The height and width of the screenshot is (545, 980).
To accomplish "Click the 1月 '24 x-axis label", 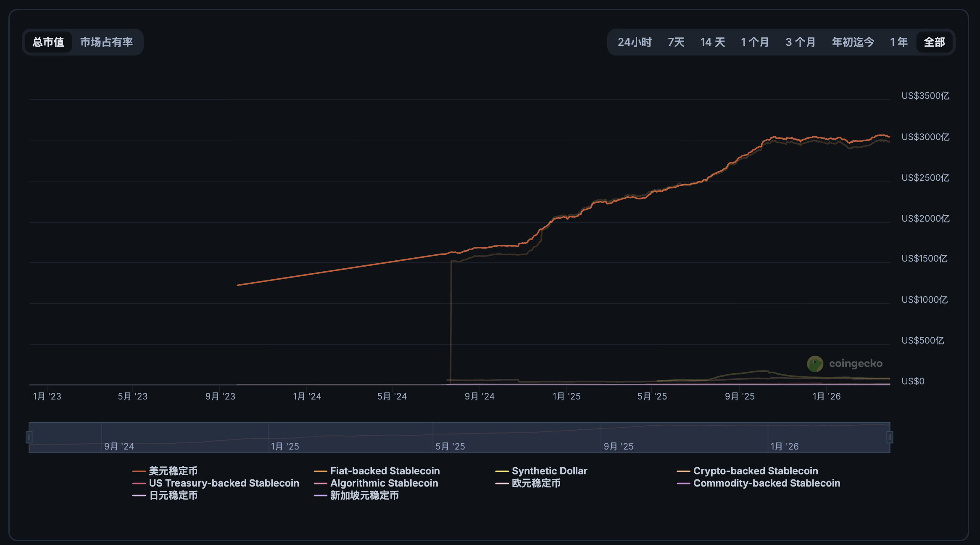I will pyautogui.click(x=307, y=397).
